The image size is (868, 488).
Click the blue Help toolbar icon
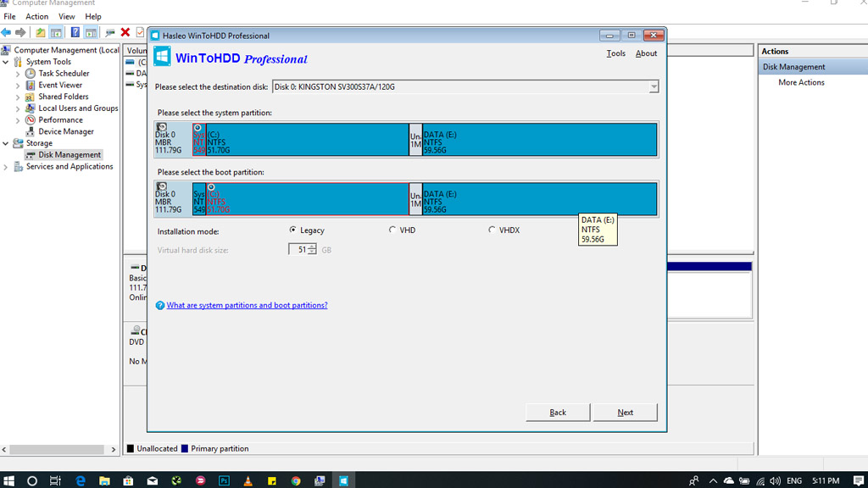click(75, 32)
